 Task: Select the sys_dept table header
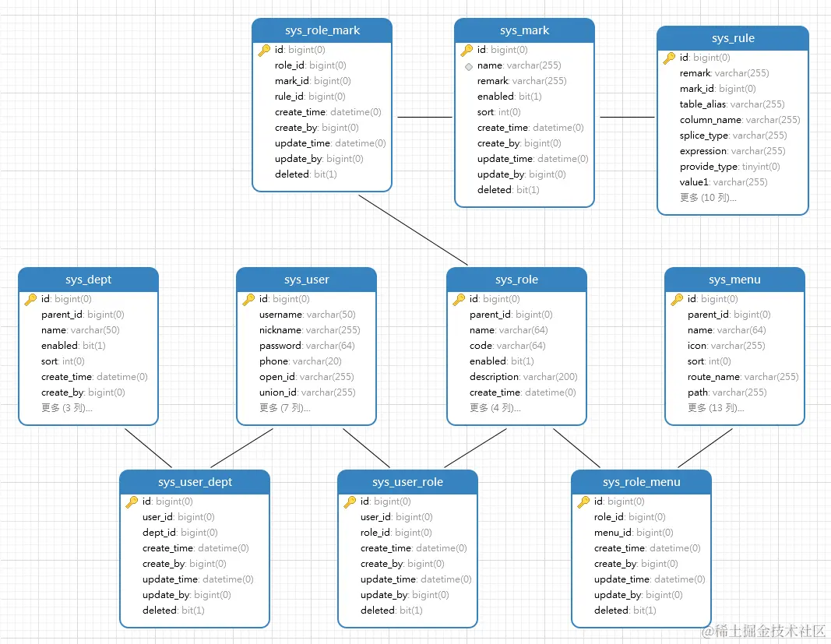[x=89, y=280]
